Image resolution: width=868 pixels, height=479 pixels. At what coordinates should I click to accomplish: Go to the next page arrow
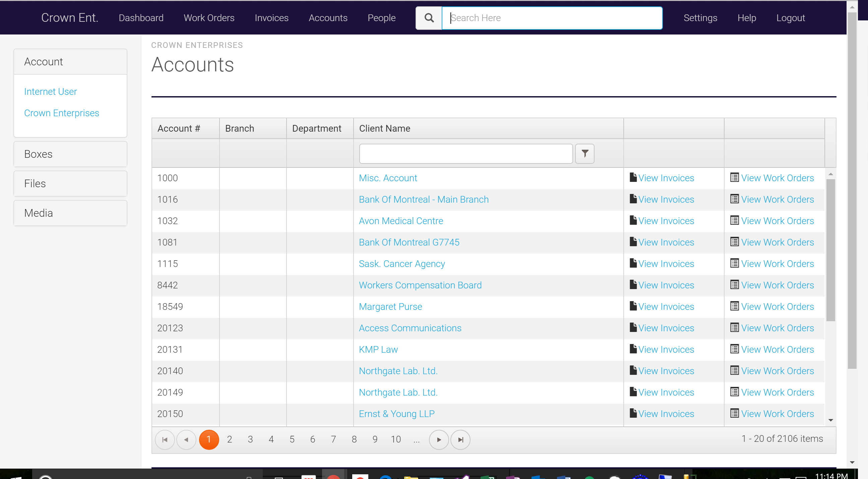pyautogui.click(x=439, y=439)
